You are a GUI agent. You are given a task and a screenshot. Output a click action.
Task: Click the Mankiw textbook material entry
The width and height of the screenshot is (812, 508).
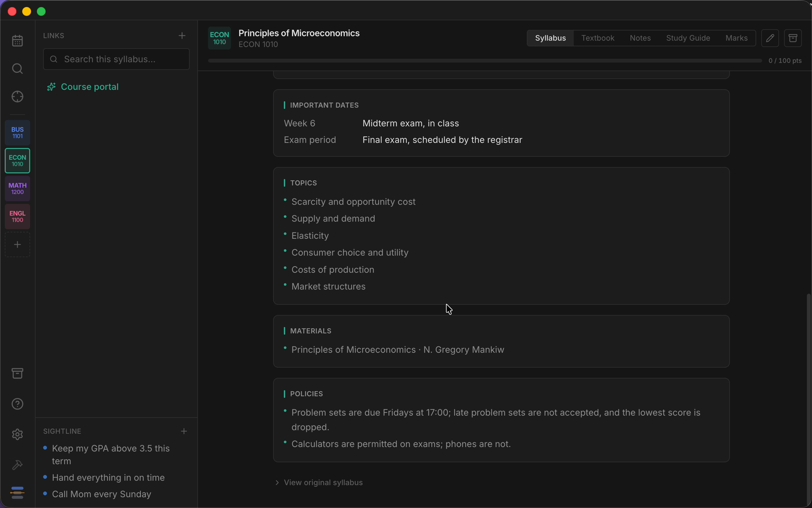[x=398, y=350]
